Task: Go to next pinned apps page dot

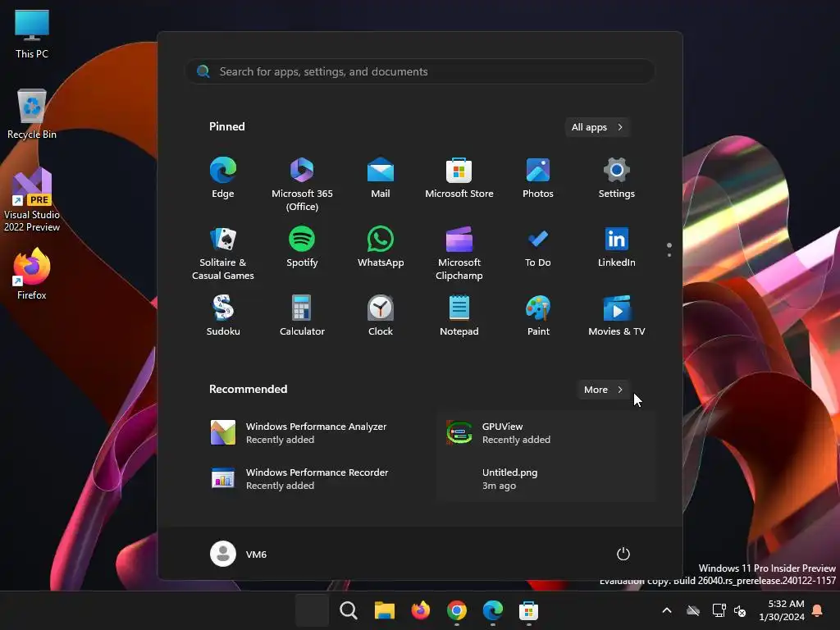Action: 669,255
